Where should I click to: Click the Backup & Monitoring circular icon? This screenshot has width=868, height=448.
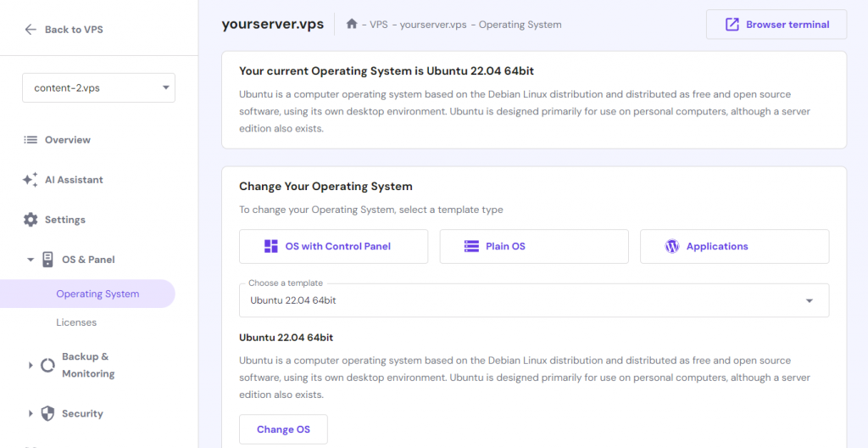(48, 366)
